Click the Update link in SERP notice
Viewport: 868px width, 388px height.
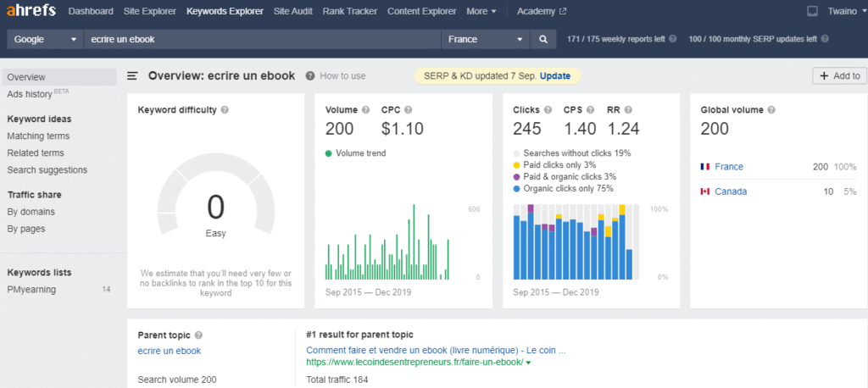[x=555, y=76]
